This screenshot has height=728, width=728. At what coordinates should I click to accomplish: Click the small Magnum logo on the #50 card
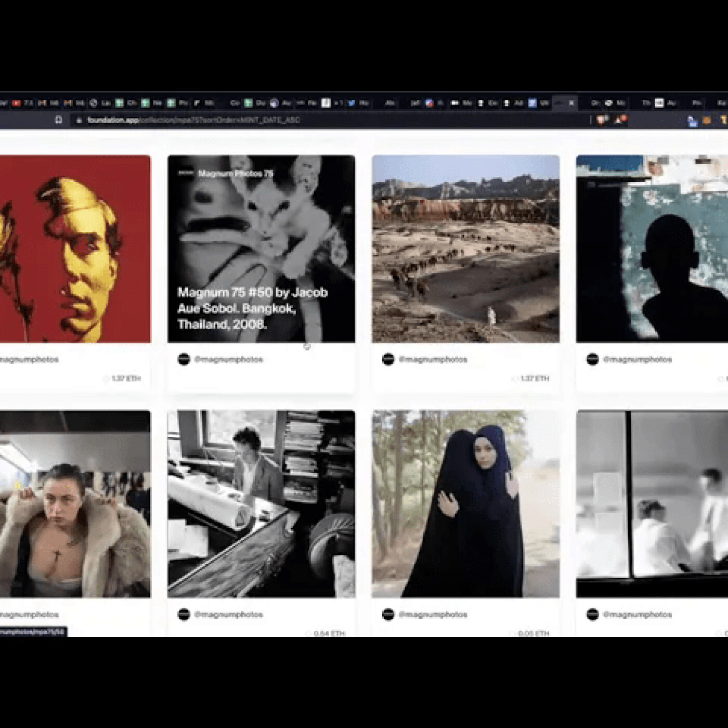tap(186, 173)
